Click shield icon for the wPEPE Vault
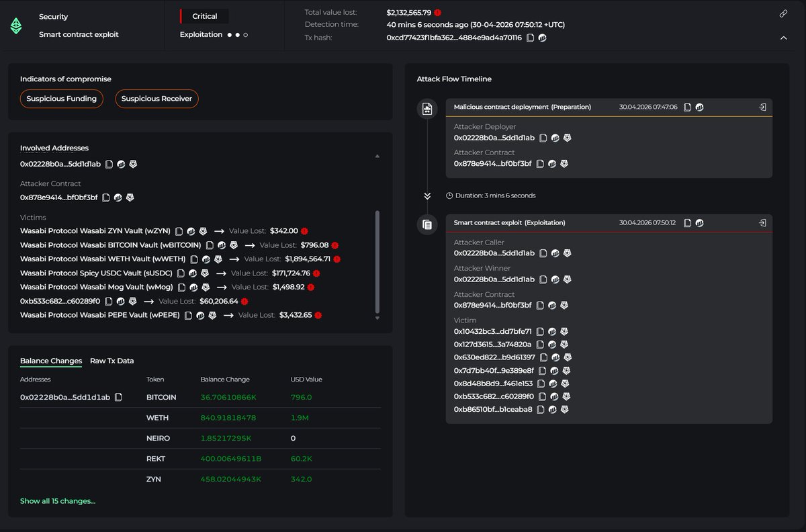The width and height of the screenshot is (806, 532). pos(212,315)
